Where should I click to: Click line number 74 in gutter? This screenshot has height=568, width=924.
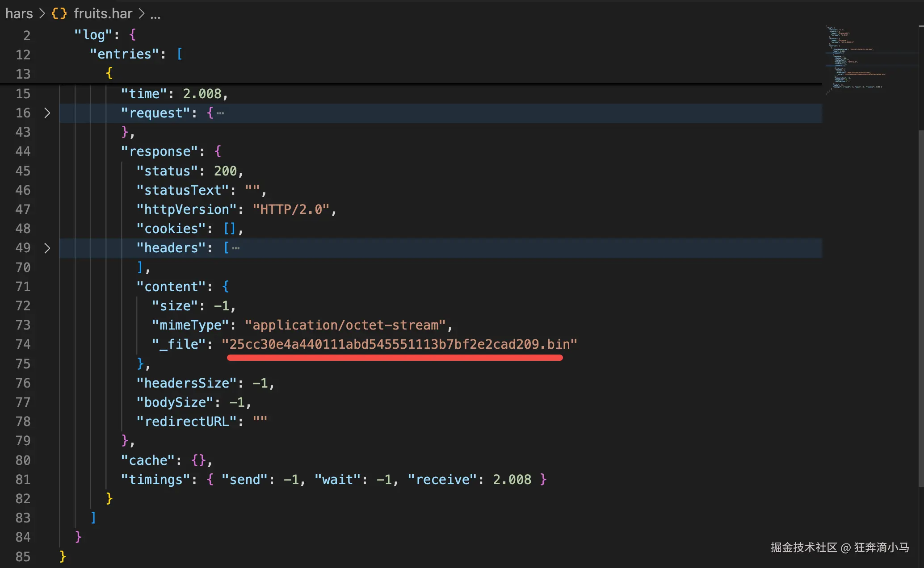[x=23, y=344]
